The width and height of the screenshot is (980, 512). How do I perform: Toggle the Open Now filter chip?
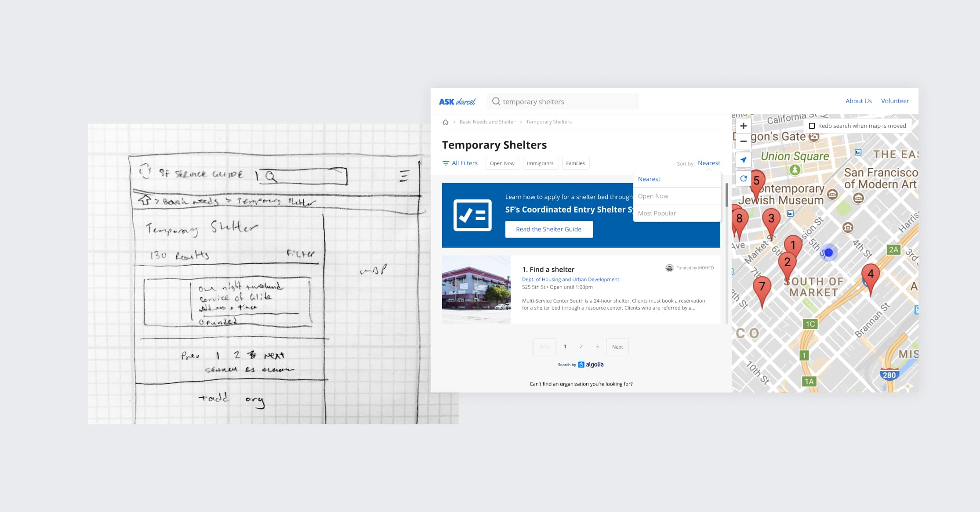click(502, 163)
